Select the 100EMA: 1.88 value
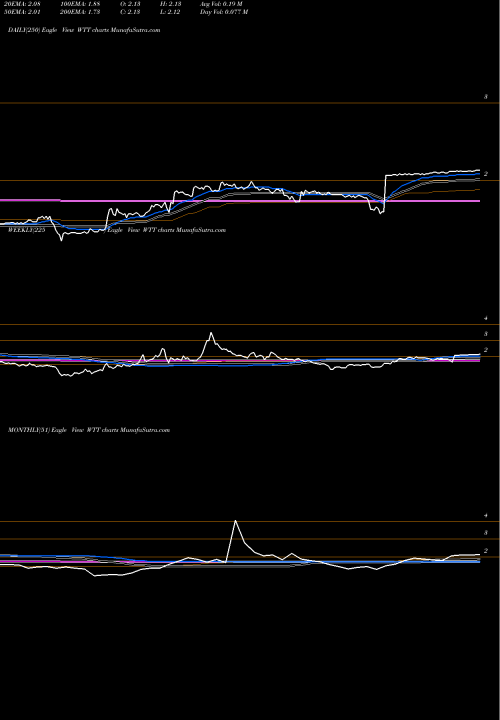This screenshot has height=720, width=500. [79, 4]
